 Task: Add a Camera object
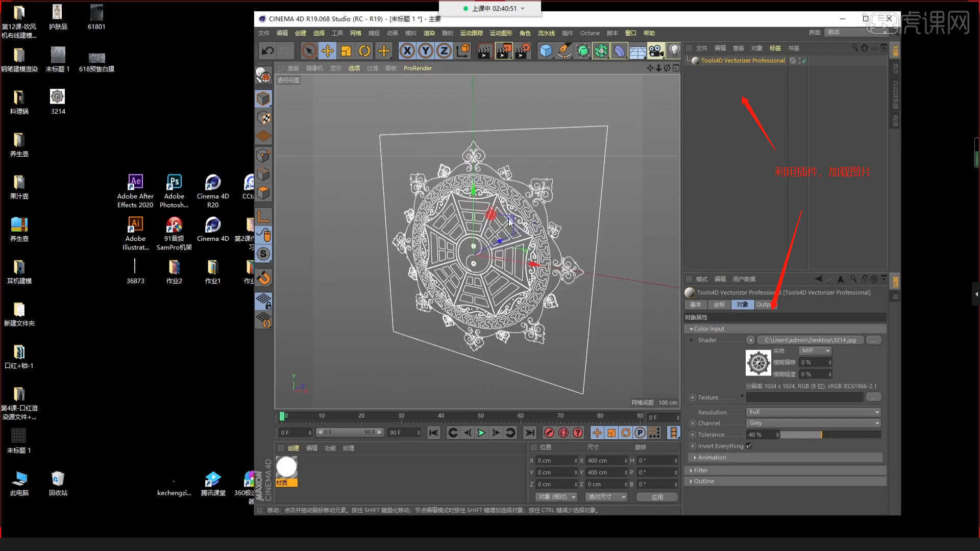click(x=656, y=51)
